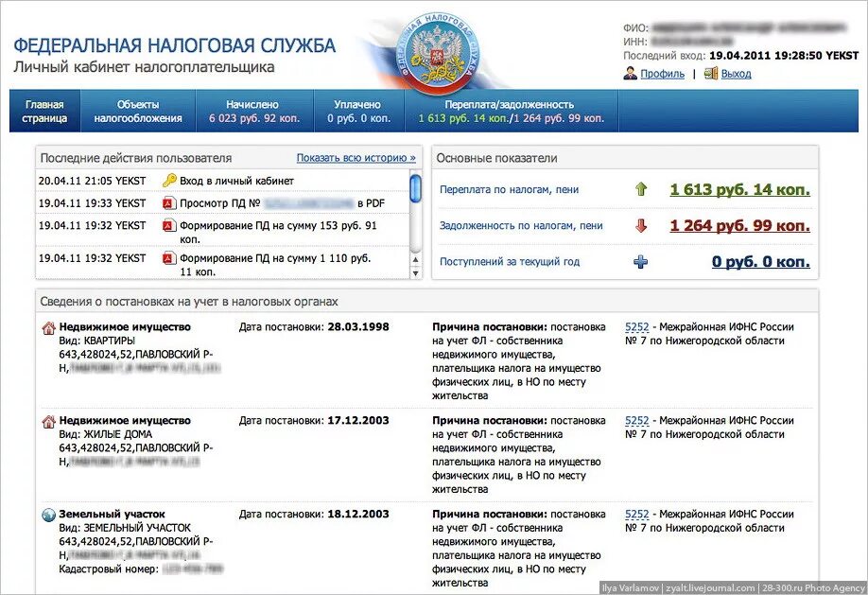The image size is (868, 595).
Task: Click history scrollbar up arrow
Action: (x=415, y=260)
